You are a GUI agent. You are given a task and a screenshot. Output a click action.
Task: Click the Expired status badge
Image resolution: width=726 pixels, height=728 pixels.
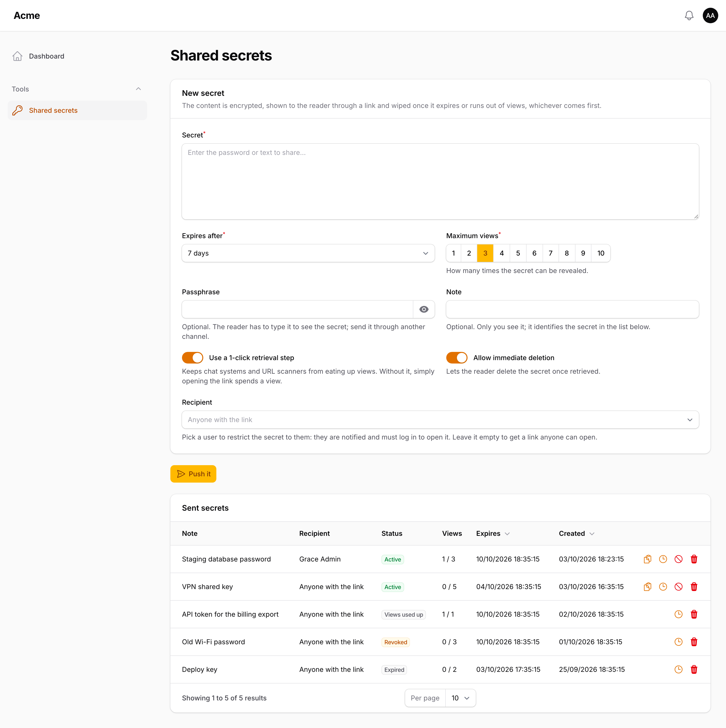click(394, 670)
